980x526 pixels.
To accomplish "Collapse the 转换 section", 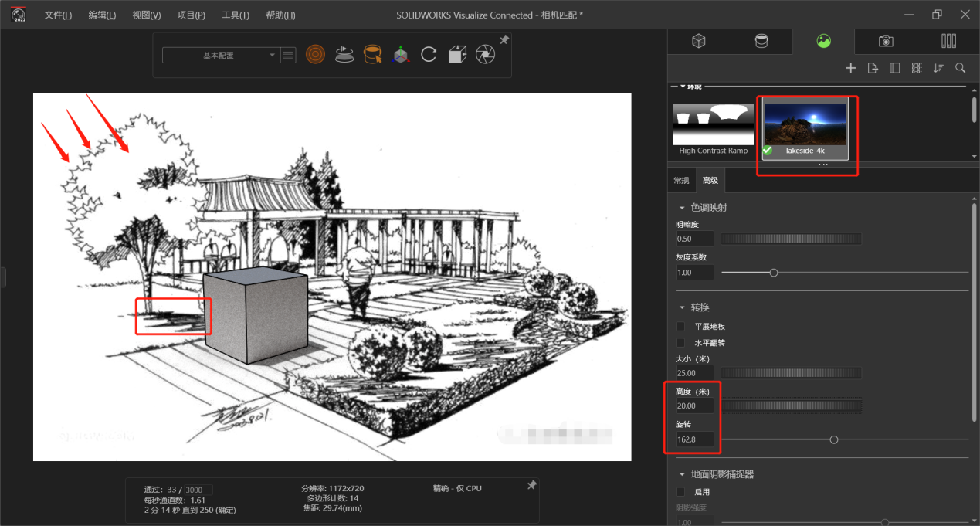I will [x=682, y=307].
